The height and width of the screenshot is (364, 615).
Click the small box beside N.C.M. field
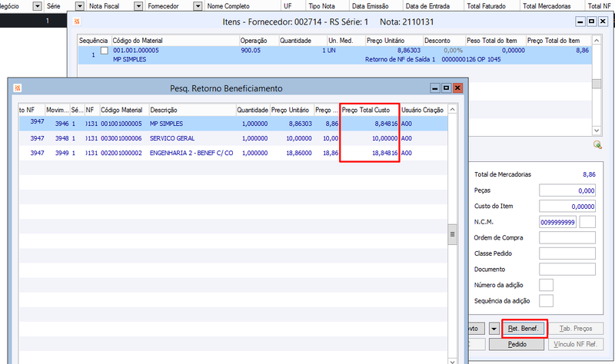coord(587,222)
